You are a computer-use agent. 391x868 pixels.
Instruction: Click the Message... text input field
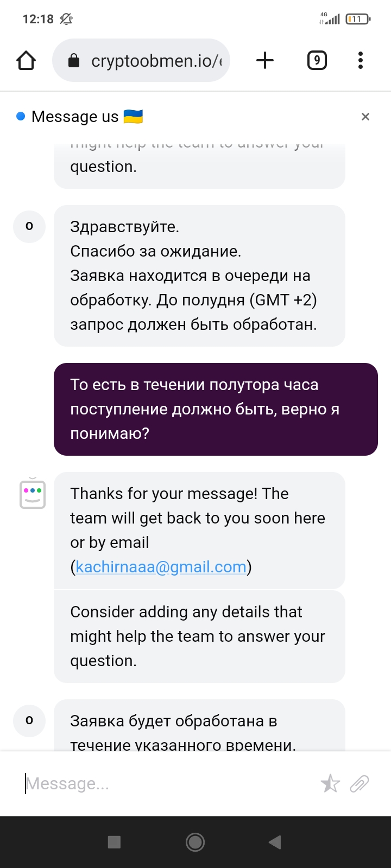168,783
